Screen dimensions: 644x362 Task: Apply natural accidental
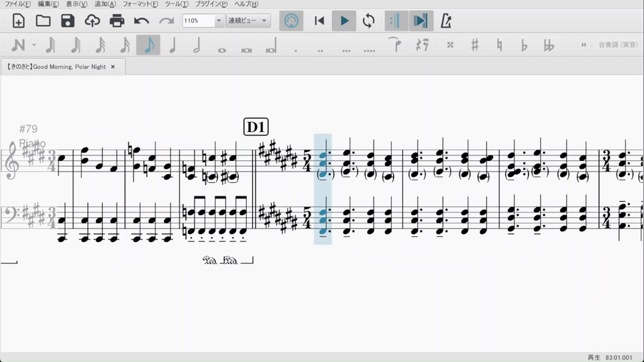[x=499, y=45]
